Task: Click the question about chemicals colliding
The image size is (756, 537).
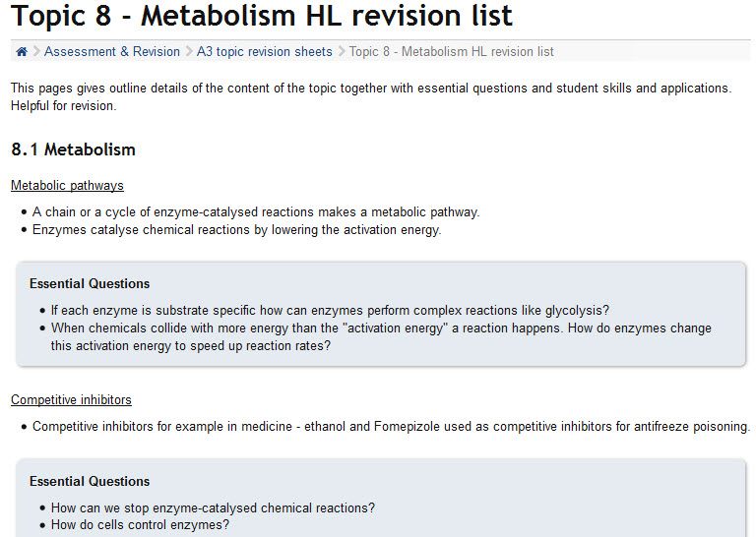Action: (381, 328)
